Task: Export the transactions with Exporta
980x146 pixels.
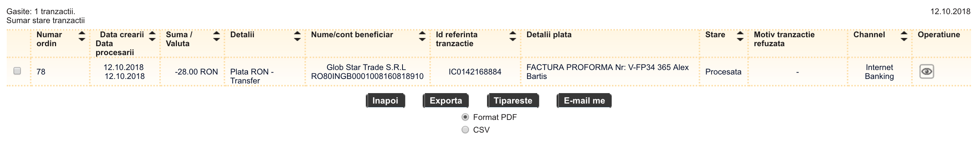Action: tap(445, 101)
